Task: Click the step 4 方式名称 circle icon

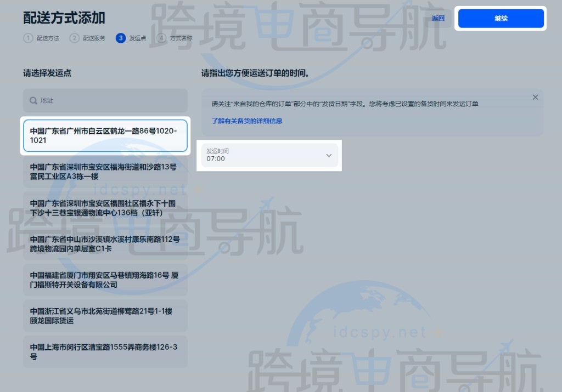Action: click(161, 38)
